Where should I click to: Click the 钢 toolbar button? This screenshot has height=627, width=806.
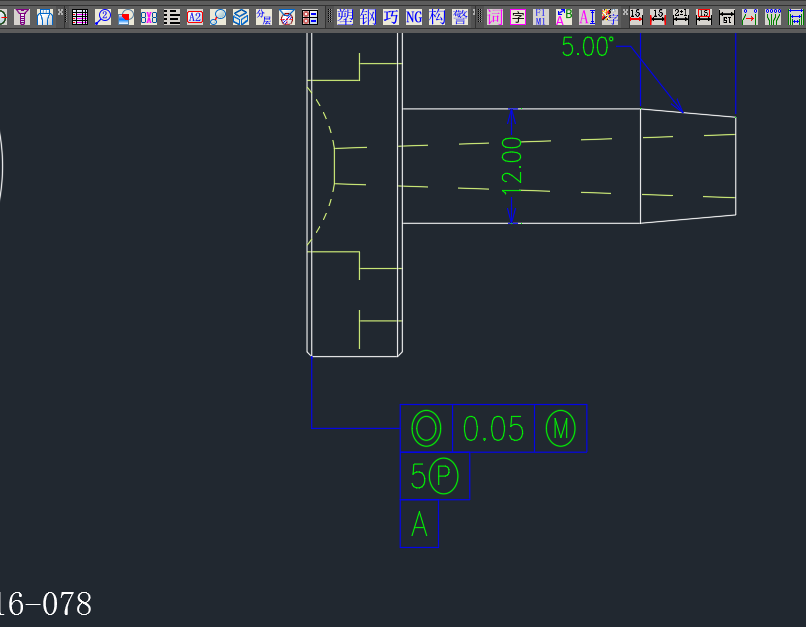pyautogui.click(x=368, y=17)
